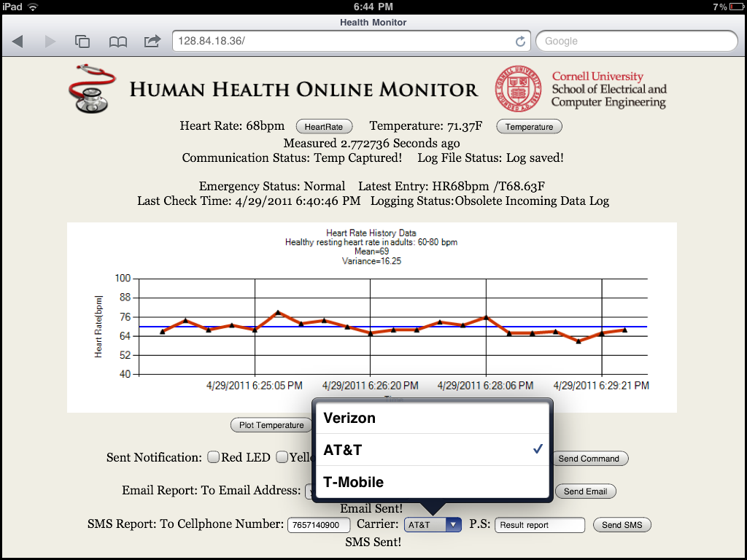Viewport: 747px width, 560px height.
Task: Tap the Cornell University School of Electrical text
Action: 609,89
